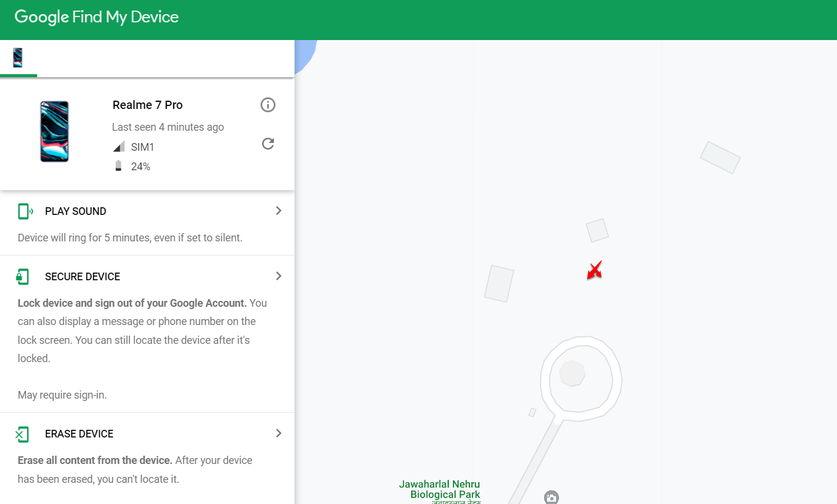837x504 pixels.
Task: Click the camera marker on the map
Action: 551,498
